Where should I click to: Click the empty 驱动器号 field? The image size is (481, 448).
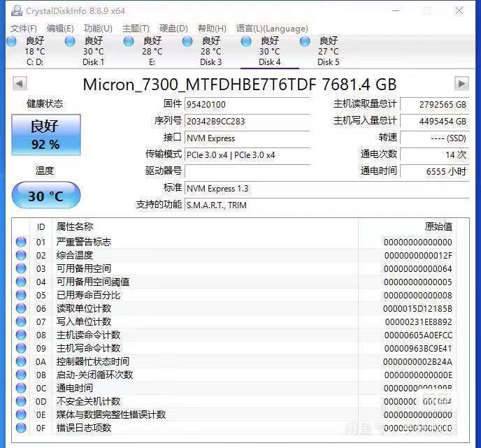click(x=247, y=171)
